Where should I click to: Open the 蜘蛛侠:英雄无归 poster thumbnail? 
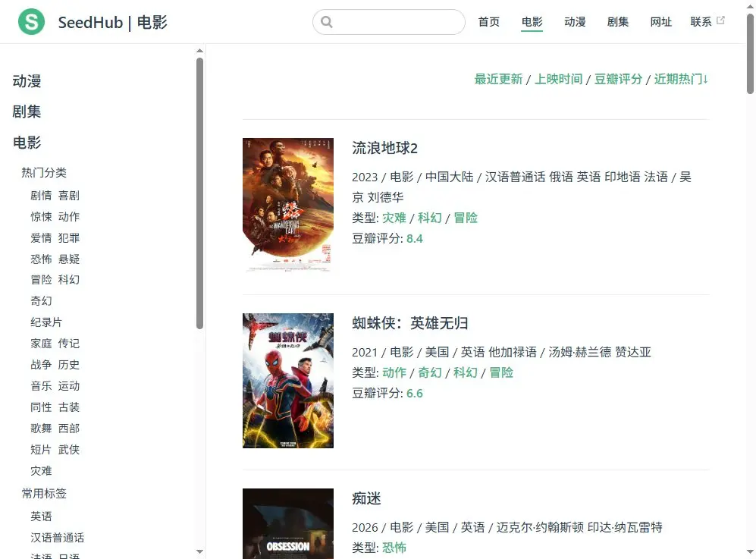[288, 381]
